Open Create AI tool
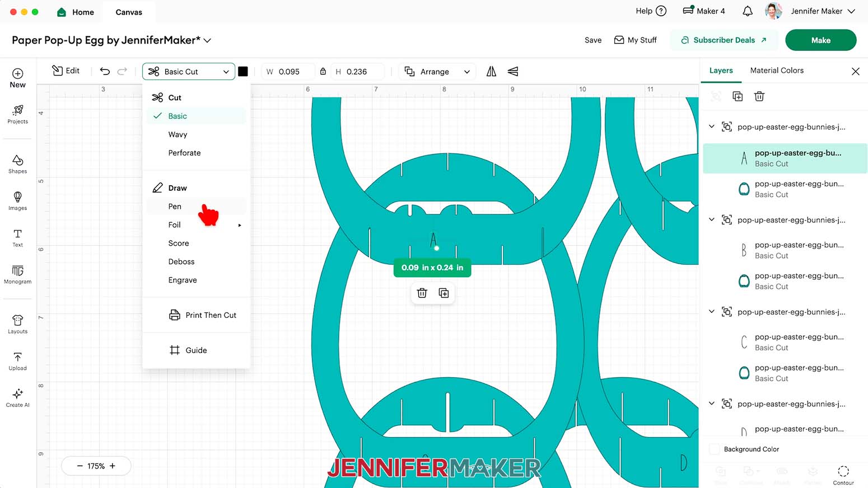The image size is (868, 488). [17, 398]
